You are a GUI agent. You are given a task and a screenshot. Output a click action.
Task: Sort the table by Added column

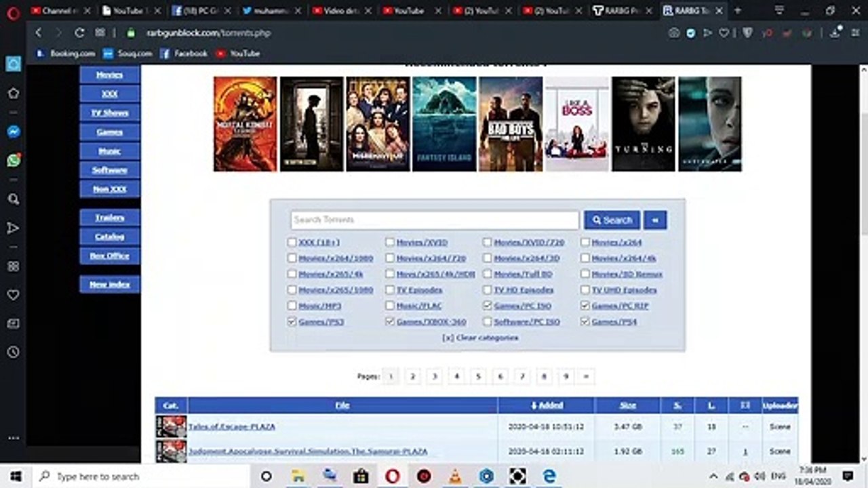[546, 405]
